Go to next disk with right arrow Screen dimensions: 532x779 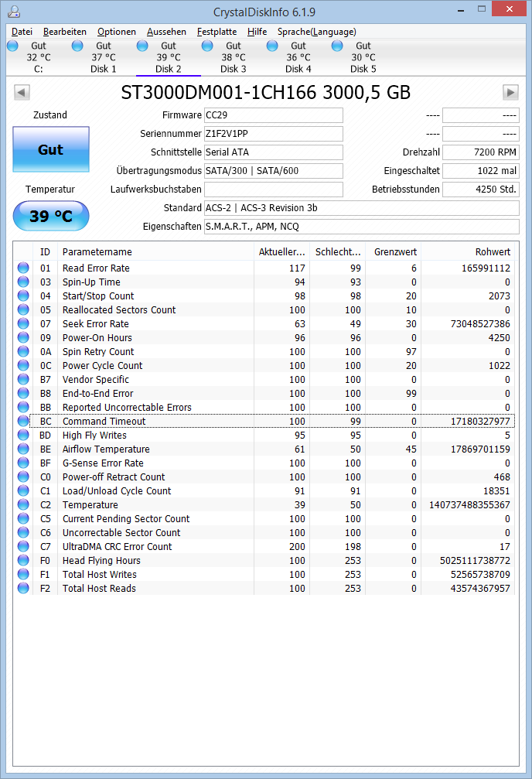[510, 92]
